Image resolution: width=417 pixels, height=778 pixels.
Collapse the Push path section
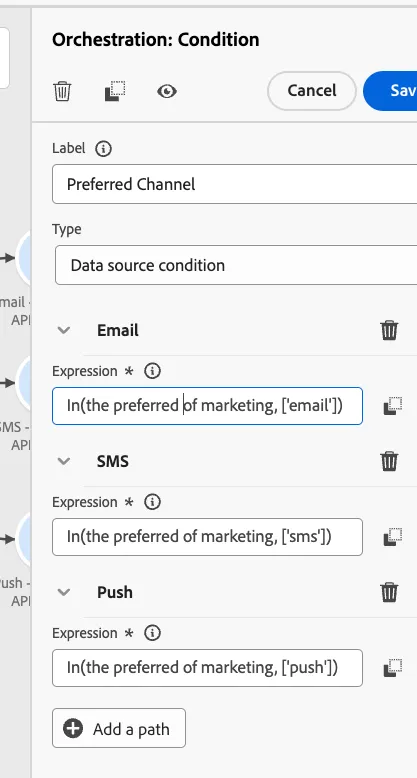pos(64,592)
